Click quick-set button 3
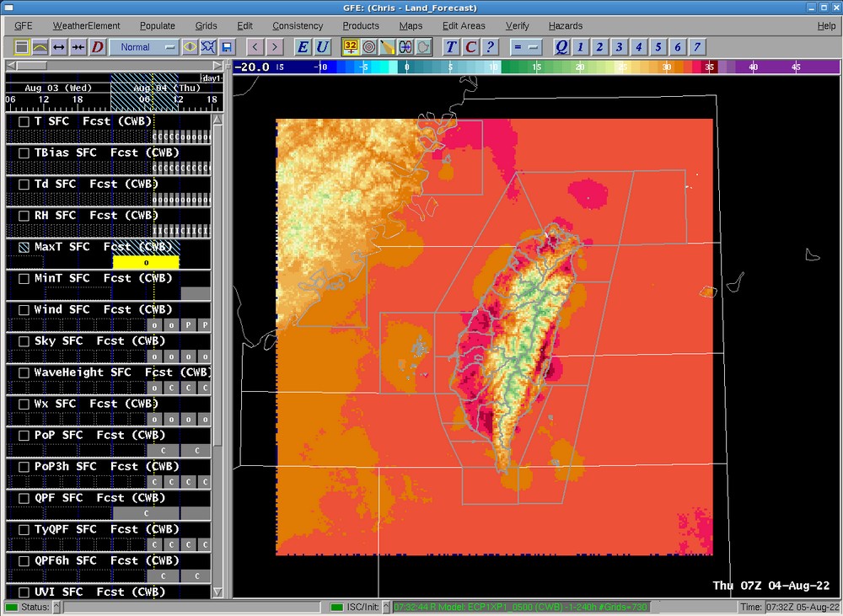 tap(620, 47)
